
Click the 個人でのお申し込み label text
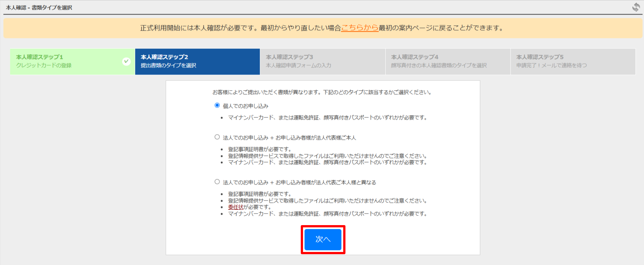coord(245,106)
